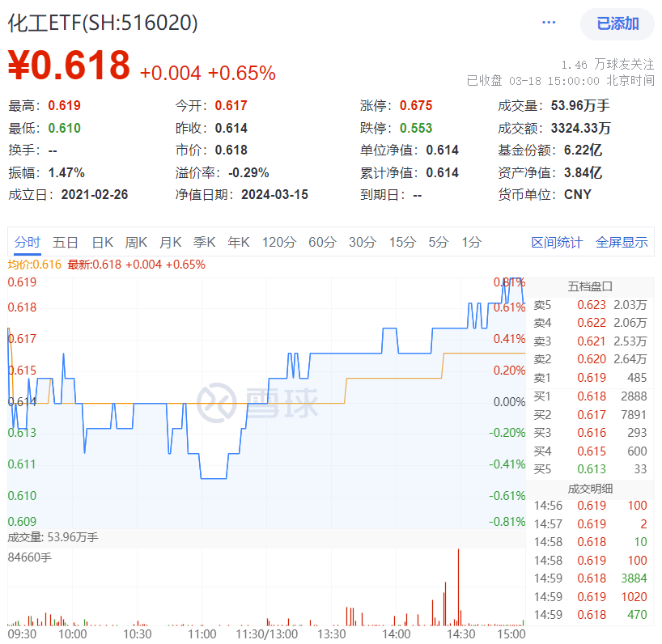Switch to the 分时 intraday tab
662x644 pixels.
pyautogui.click(x=26, y=242)
